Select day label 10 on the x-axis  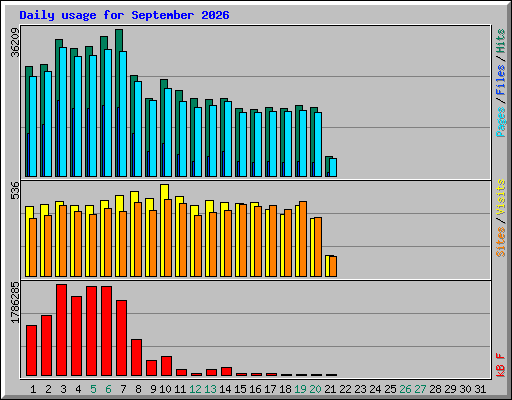(165, 389)
